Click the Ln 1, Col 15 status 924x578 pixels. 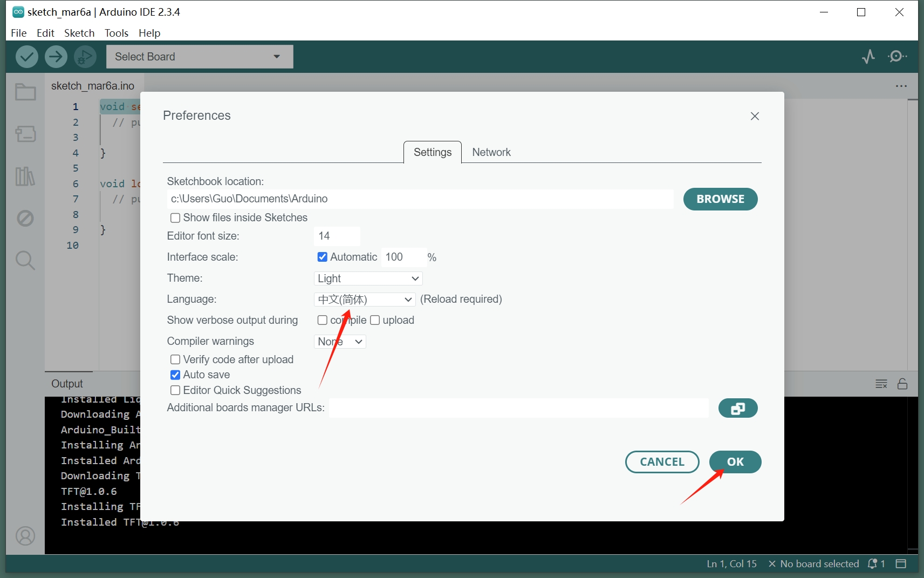(x=731, y=563)
